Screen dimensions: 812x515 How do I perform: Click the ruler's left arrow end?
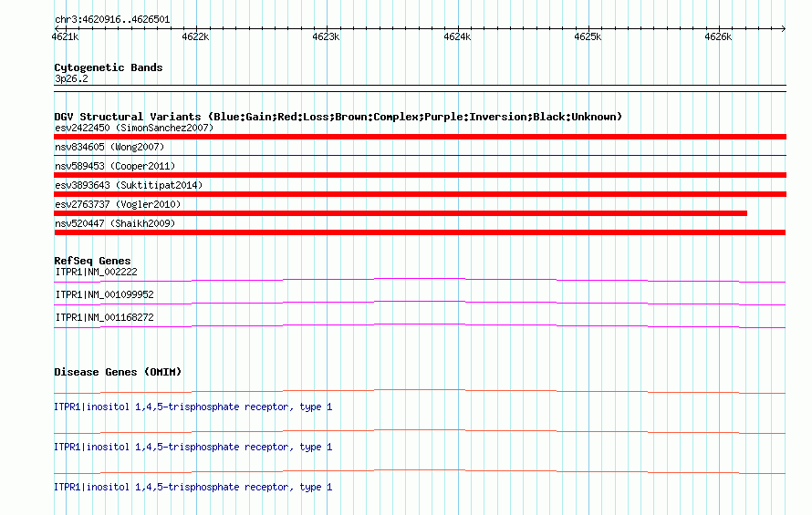coord(56,28)
